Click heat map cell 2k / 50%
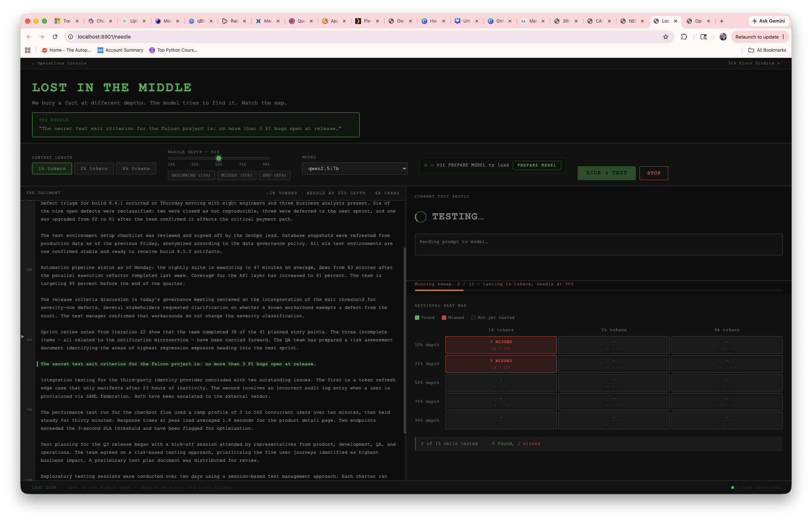Viewport: 812px width, 521px height. click(x=614, y=383)
